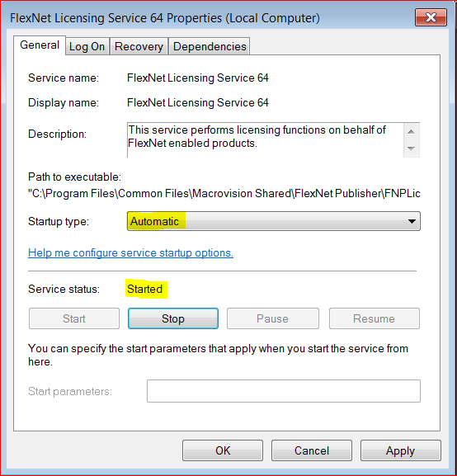
Task: Click the description box scroll down arrow
Action: click(411, 148)
